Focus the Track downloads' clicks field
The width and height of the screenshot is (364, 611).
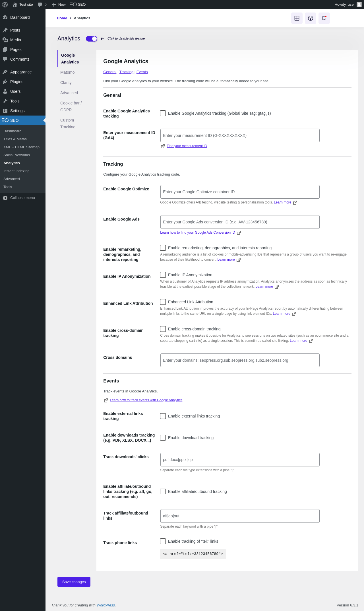click(x=240, y=460)
